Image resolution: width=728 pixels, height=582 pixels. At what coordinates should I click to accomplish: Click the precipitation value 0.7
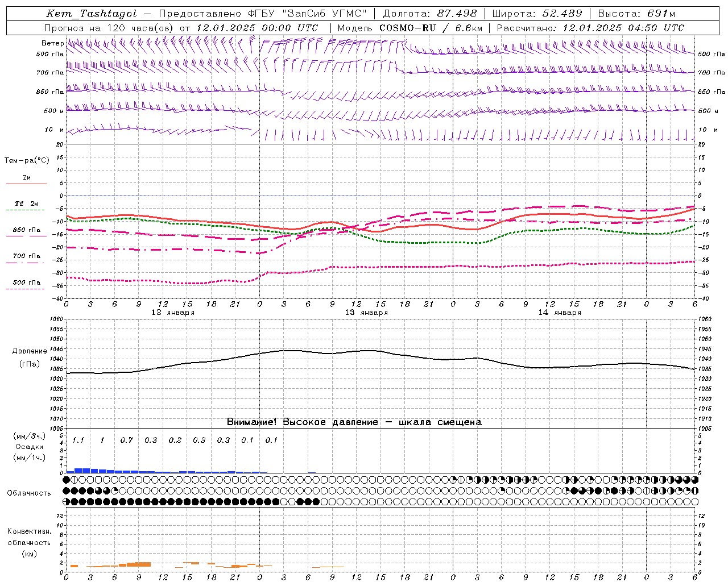pyautogui.click(x=126, y=440)
